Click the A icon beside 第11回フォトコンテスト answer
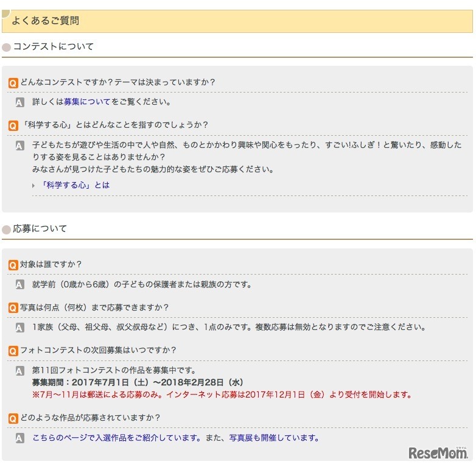The height and width of the screenshot is (467, 476). (x=20, y=371)
